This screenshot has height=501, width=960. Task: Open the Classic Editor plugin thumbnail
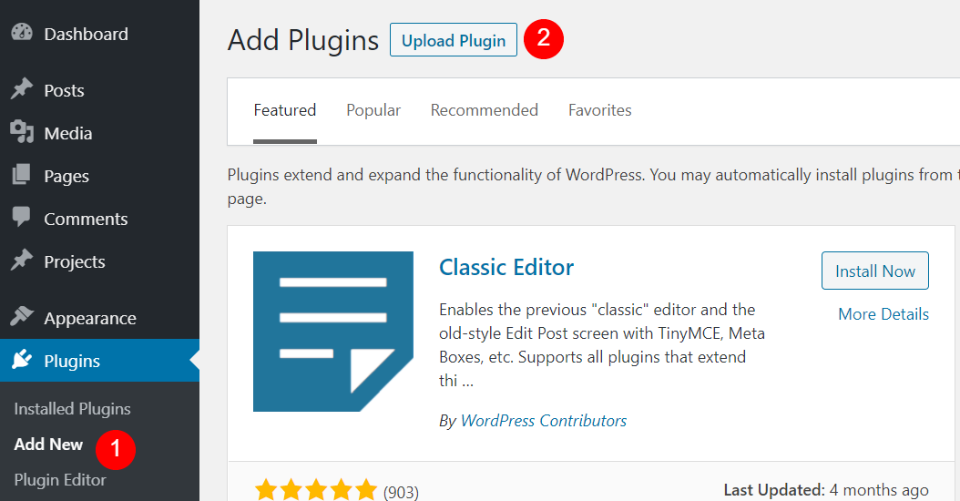click(x=332, y=331)
